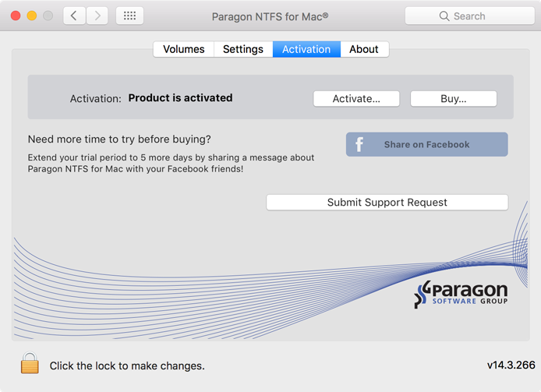Open the Settings tab
541x392 pixels.
242,49
